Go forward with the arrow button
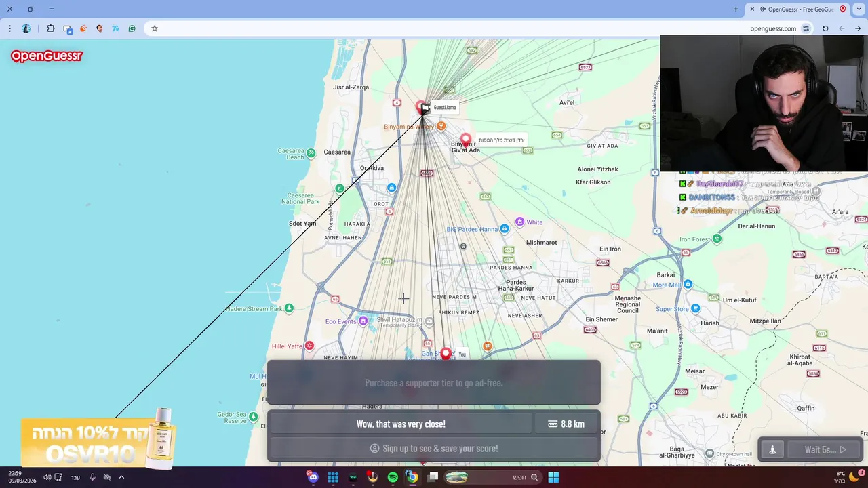The height and width of the screenshot is (488, 868). tap(858, 28)
